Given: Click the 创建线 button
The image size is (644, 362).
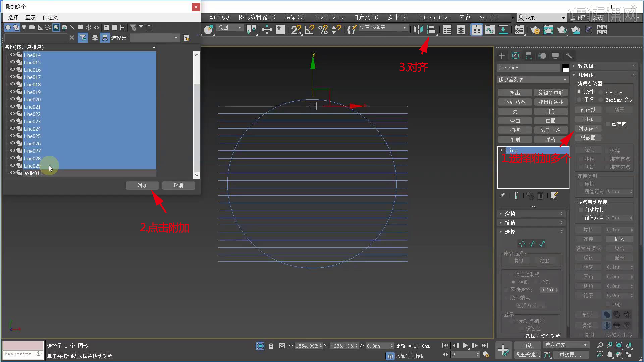Looking at the screenshot, I should click(588, 110).
